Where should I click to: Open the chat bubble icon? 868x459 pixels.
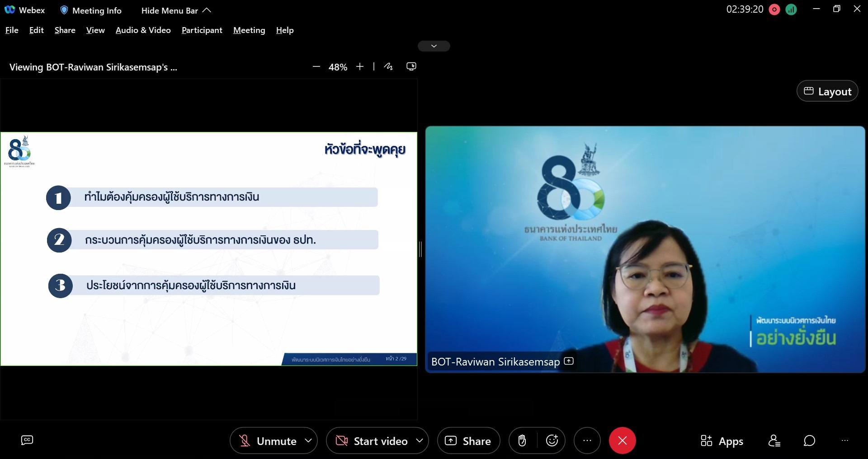[x=809, y=440]
